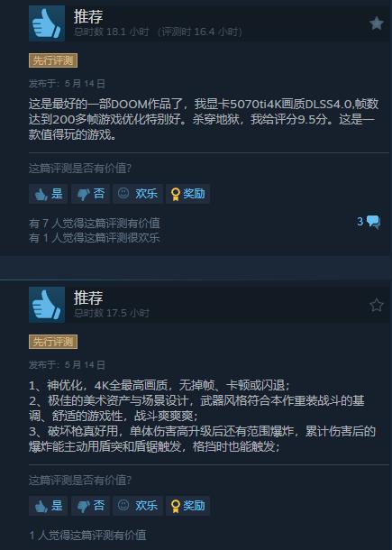
Task: Mark second review as 欢乐 (funny)
Action: (138, 506)
